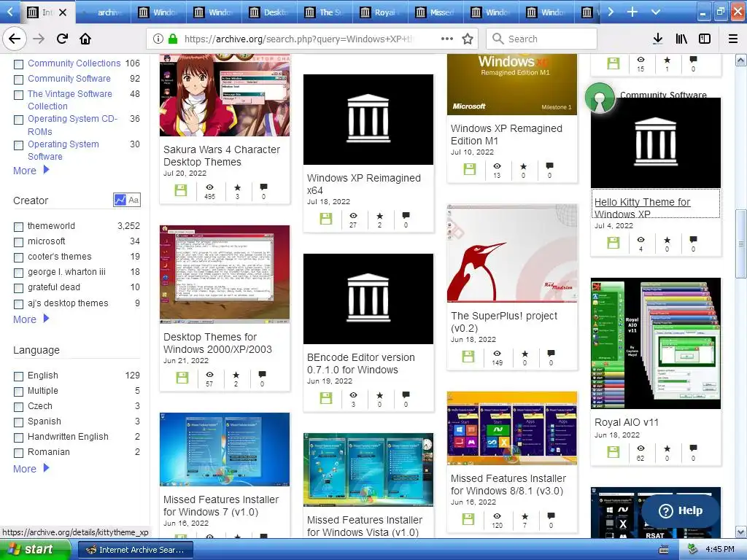Bookmark this page with the star icon
This screenshot has width=747, height=560.
[468, 39]
